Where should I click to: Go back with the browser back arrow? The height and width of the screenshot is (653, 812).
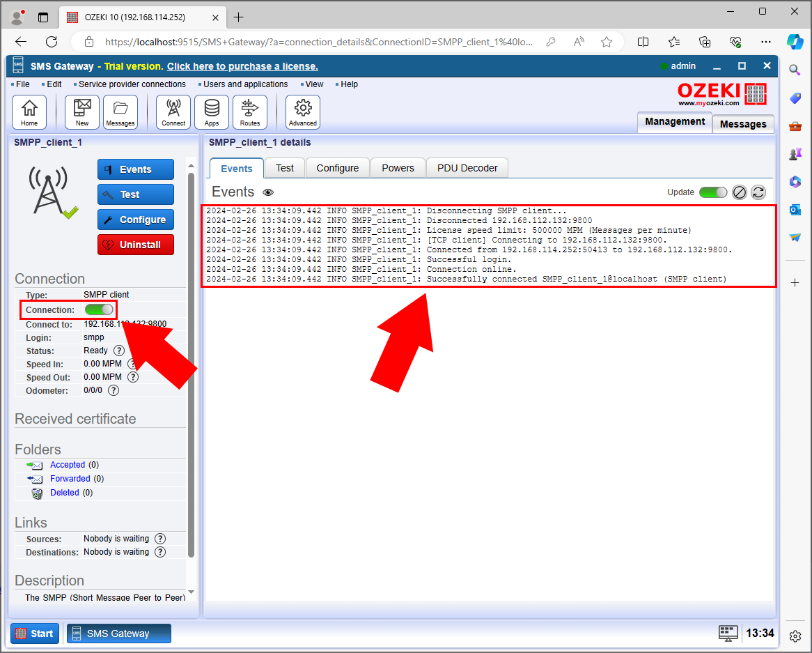pyautogui.click(x=21, y=42)
